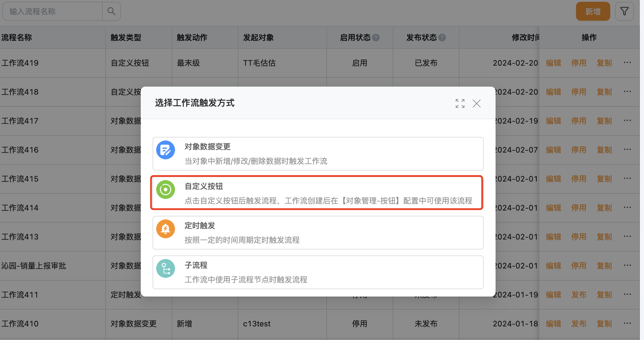
Task: Click 停用 for 工作流415
Action: 579,179
